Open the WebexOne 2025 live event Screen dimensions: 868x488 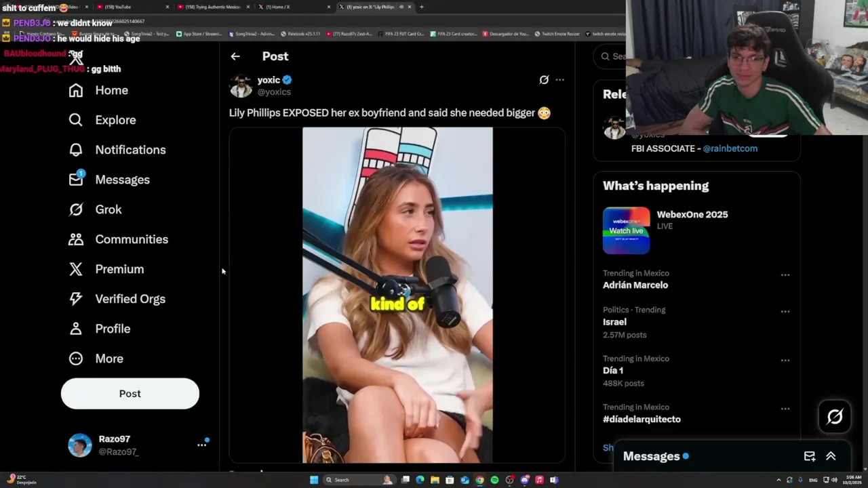click(x=692, y=214)
